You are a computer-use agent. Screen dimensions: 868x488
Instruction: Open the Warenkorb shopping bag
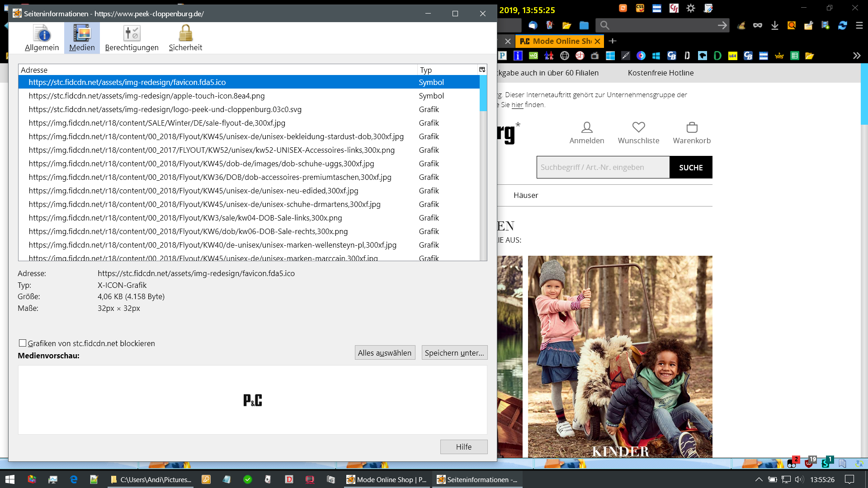tap(692, 127)
